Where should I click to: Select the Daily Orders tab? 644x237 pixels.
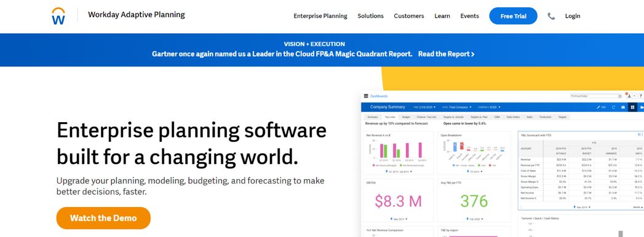513,117
